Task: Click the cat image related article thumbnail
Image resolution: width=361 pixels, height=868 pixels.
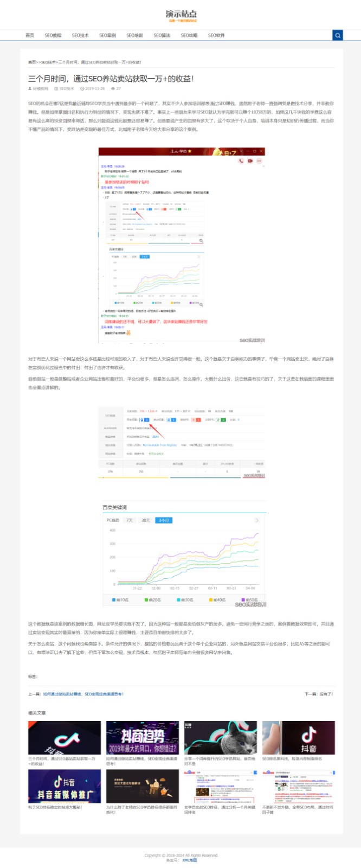Action: [220, 737]
